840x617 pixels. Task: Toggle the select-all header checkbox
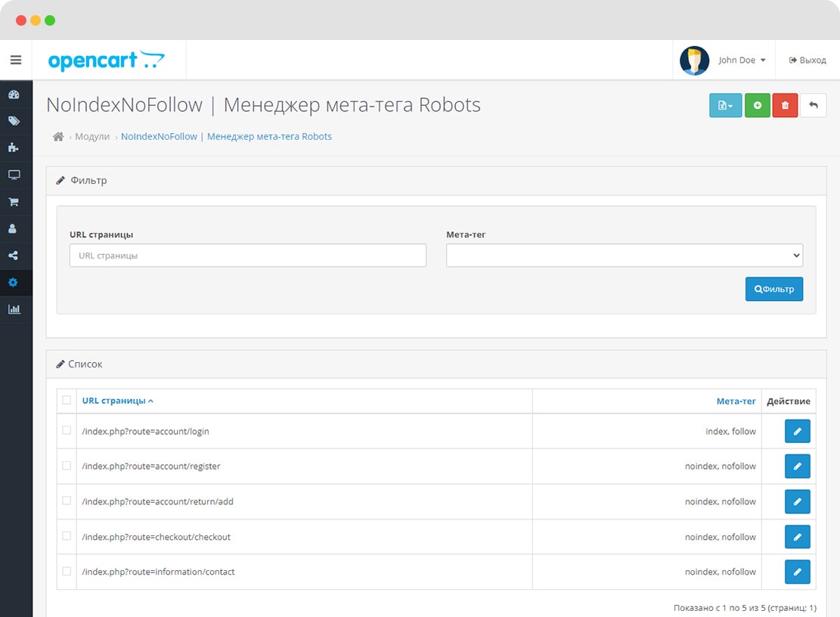67,400
